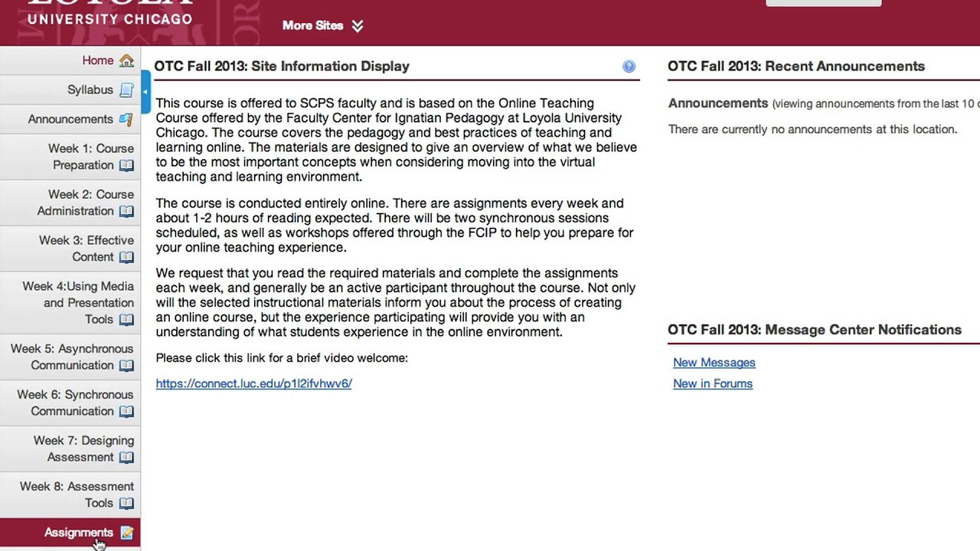
Task: Click the book icon for Week 6
Action: tap(126, 412)
